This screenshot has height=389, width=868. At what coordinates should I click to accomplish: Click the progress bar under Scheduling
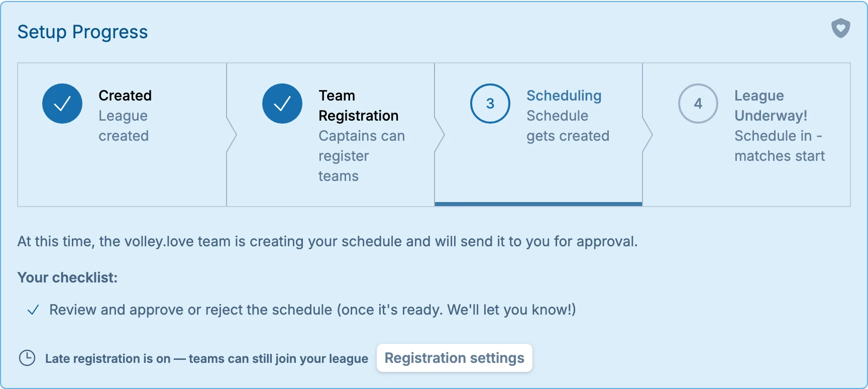click(x=537, y=204)
